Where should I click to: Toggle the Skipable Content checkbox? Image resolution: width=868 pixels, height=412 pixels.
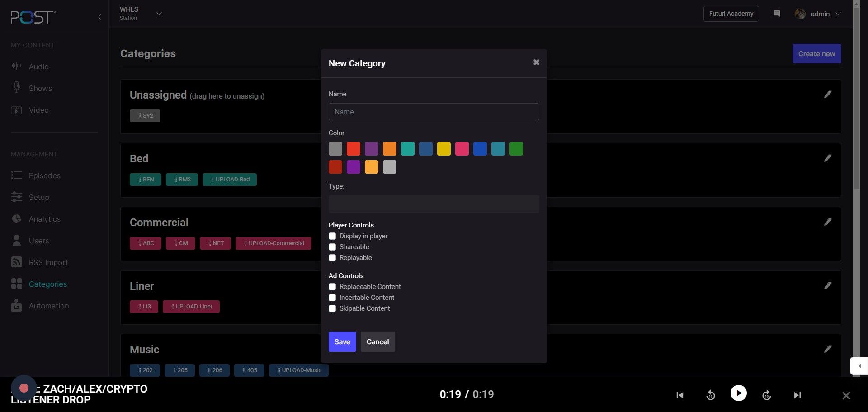coord(332,308)
